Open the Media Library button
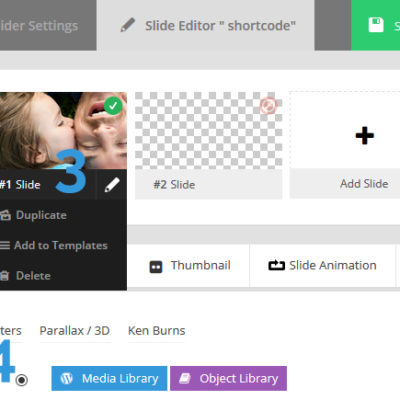Viewport: 400px width, 400px height. [x=109, y=378]
